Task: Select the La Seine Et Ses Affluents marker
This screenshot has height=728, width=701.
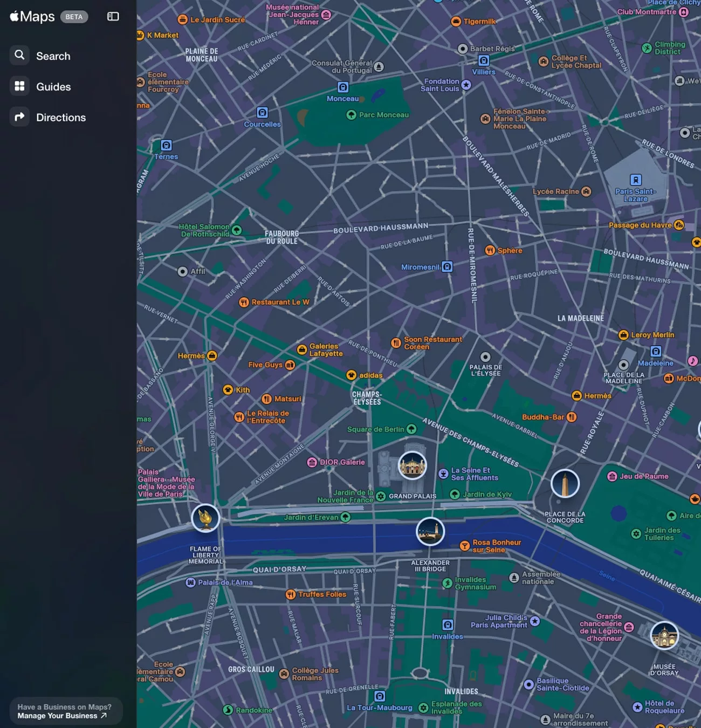Action: coord(443,473)
